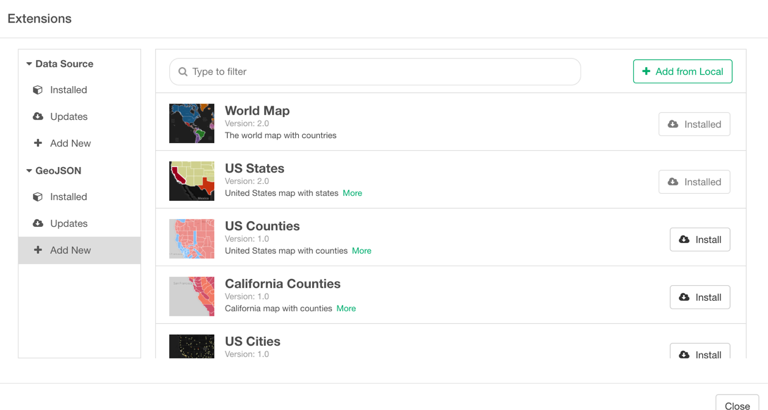Image resolution: width=768 pixels, height=410 pixels.
Task: Install the US Cities map
Action: tap(699, 353)
